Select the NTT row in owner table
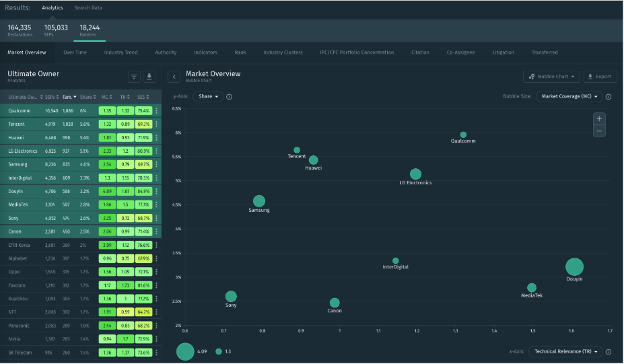The height and width of the screenshot is (364, 624). pyautogui.click(x=80, y=312)
